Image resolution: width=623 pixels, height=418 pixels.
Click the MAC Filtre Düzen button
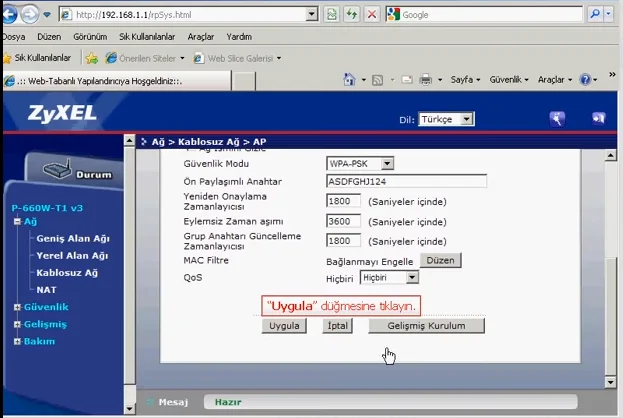click(x=440, y=261)
